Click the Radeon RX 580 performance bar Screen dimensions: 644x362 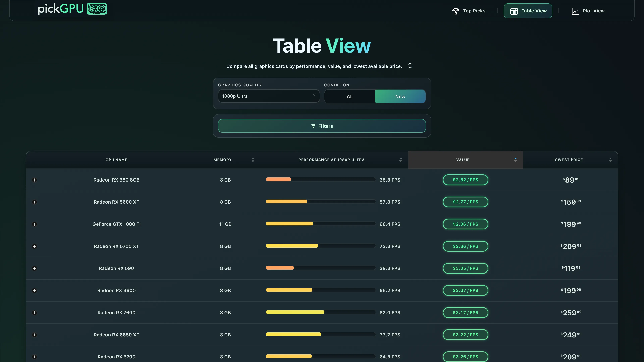click(321, 179)
